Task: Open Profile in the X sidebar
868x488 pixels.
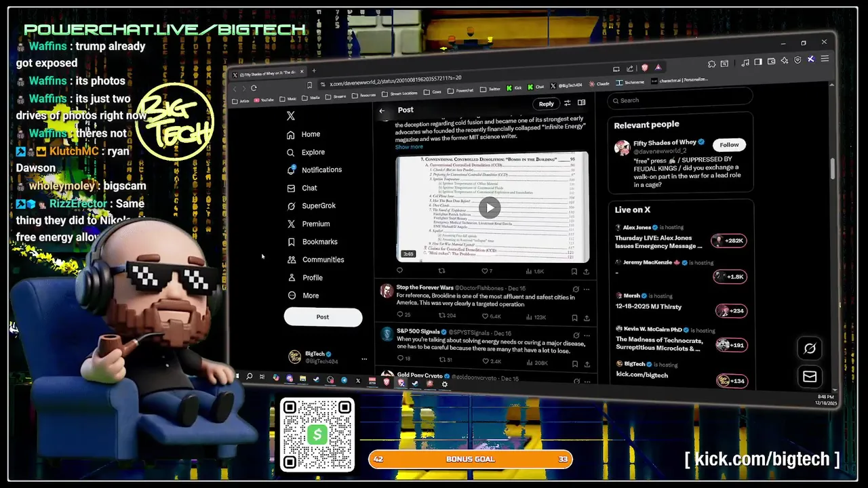Action: 304,277
